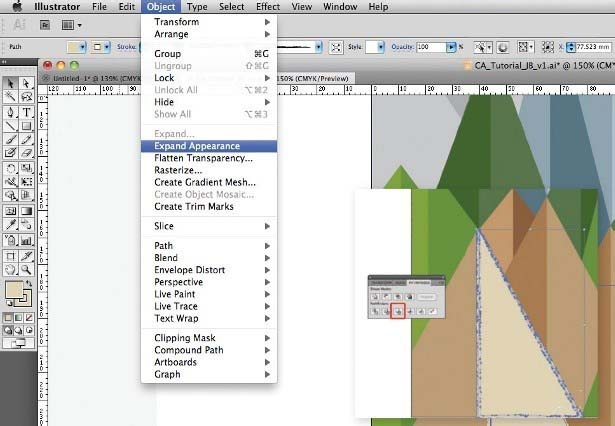This screenshot has width=615, height=426.
Task: Pick the Magic Wand tool
Action: tap(11, 96)
